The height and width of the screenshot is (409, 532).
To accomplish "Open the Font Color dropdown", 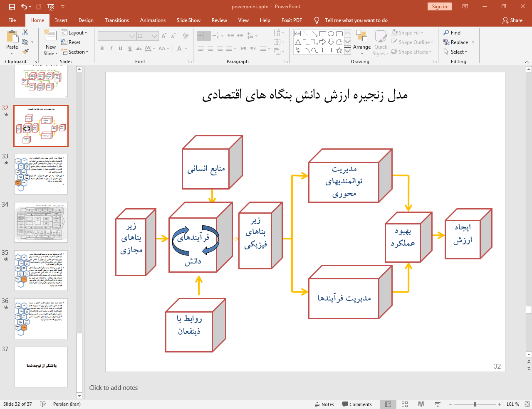I will (186, 49).
